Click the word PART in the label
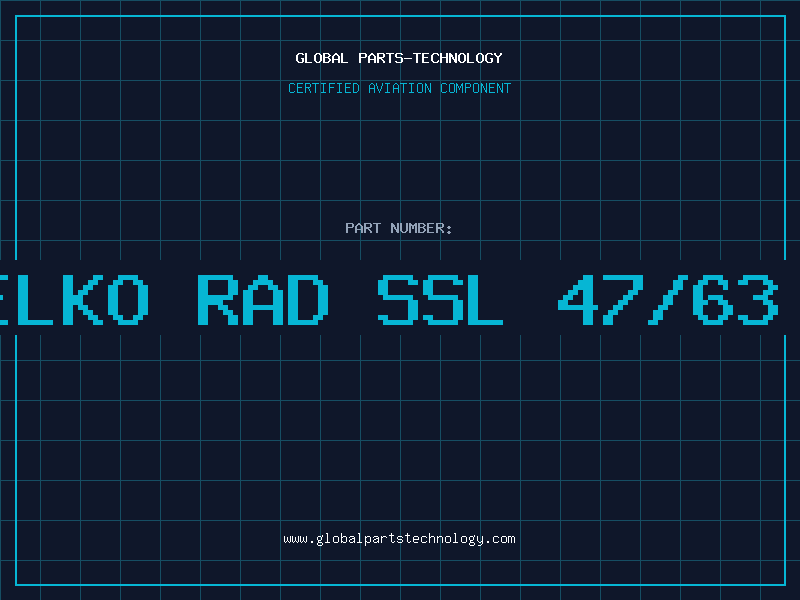Image resolution: width=800 pixels, height=600 pixels. (x=363, y=228)
